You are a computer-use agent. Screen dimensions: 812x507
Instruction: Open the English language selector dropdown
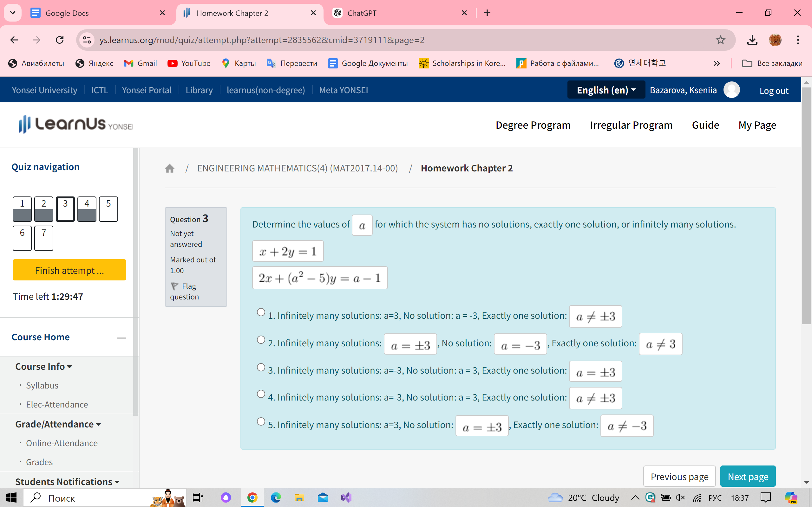click(605, 90)
